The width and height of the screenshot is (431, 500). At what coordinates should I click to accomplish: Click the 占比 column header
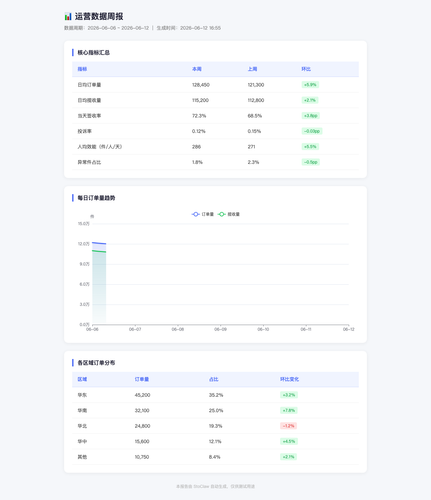pyautogui.click(x=214, y=379)
